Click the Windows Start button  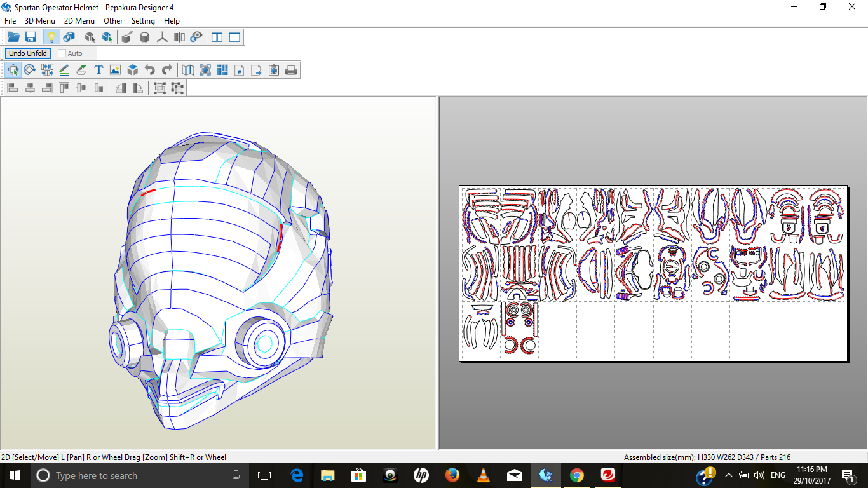pyautogui.click(x=15, y=475)
